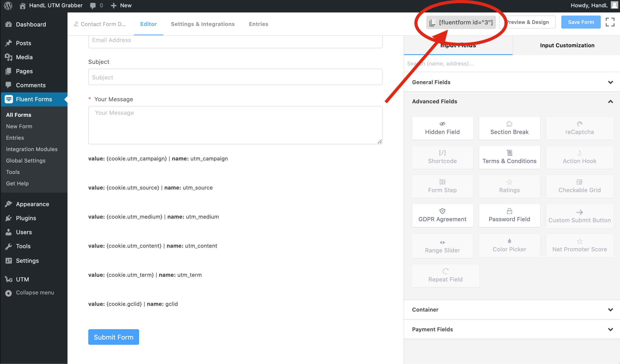Add the GDPR Agreement shield field
620x364 pixels.
tap(442, 215)
